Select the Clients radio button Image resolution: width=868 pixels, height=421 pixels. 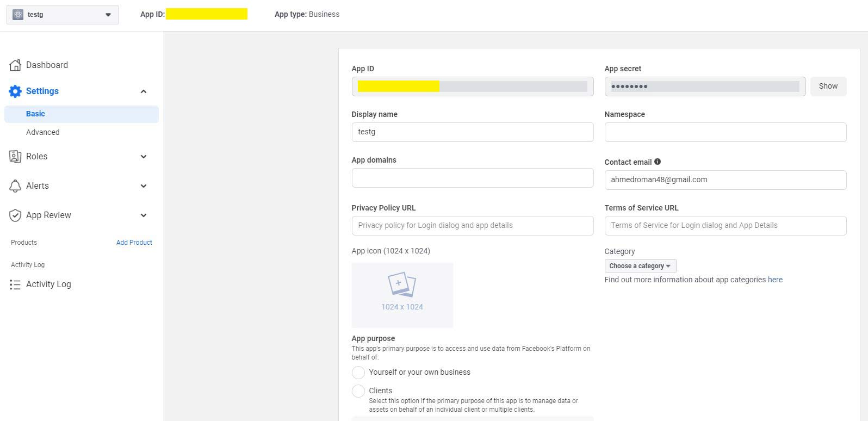358,391
